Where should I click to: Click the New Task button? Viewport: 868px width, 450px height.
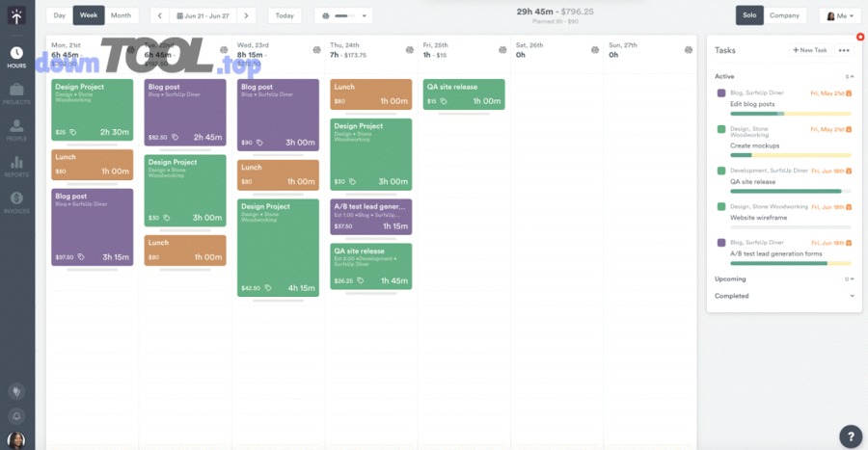pyautogui.click(x=809, y=50)
